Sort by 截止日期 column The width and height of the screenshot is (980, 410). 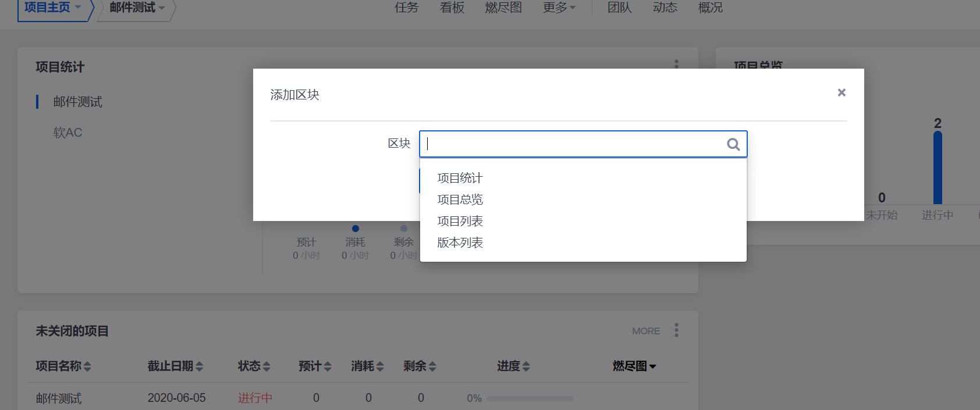pos(175,366)
